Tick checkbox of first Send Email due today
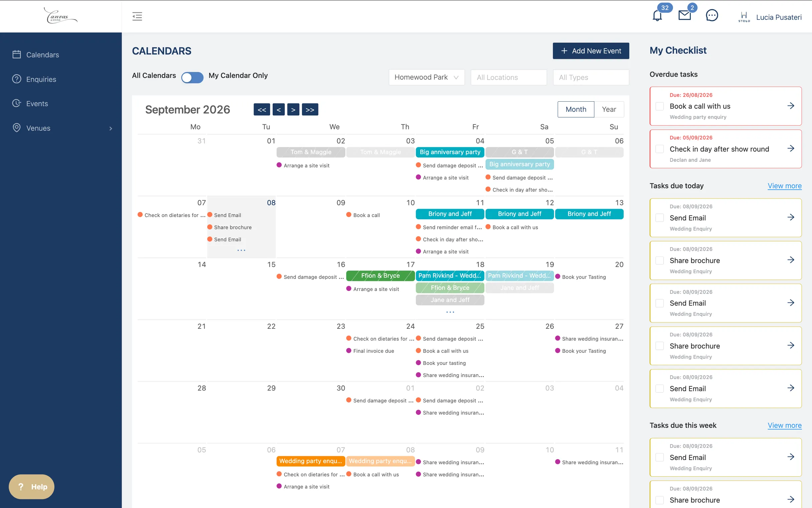This screenshot has height=508, width=812. point(659,218)
